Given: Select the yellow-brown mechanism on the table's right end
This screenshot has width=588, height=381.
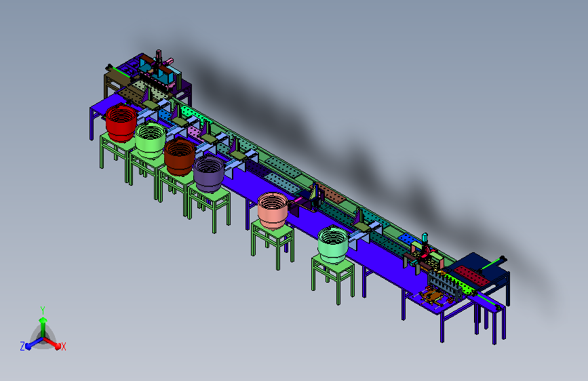Looking at the screenshot, I should 433,296.
